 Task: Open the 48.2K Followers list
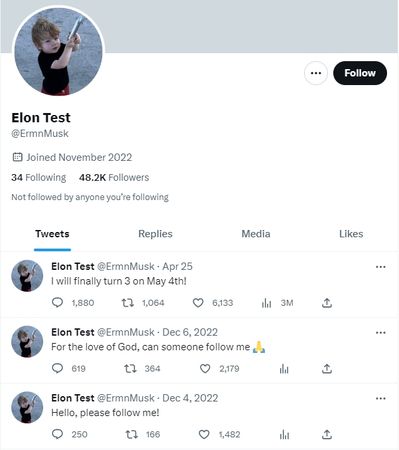click(114, 177)
